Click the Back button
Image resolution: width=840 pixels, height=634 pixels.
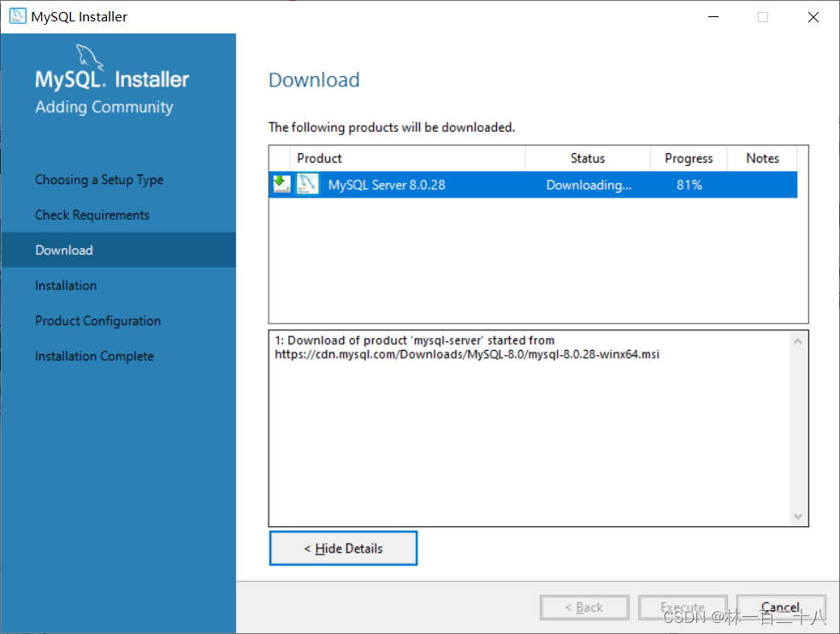tap(584, 607)
